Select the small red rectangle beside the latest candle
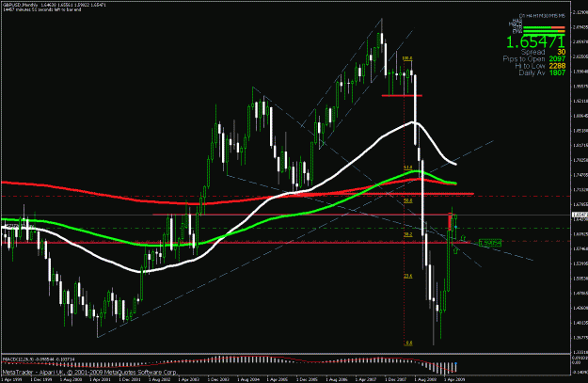The width and height of the screenshot is (588, 383). pyautogui.click(x=450, y=222)
